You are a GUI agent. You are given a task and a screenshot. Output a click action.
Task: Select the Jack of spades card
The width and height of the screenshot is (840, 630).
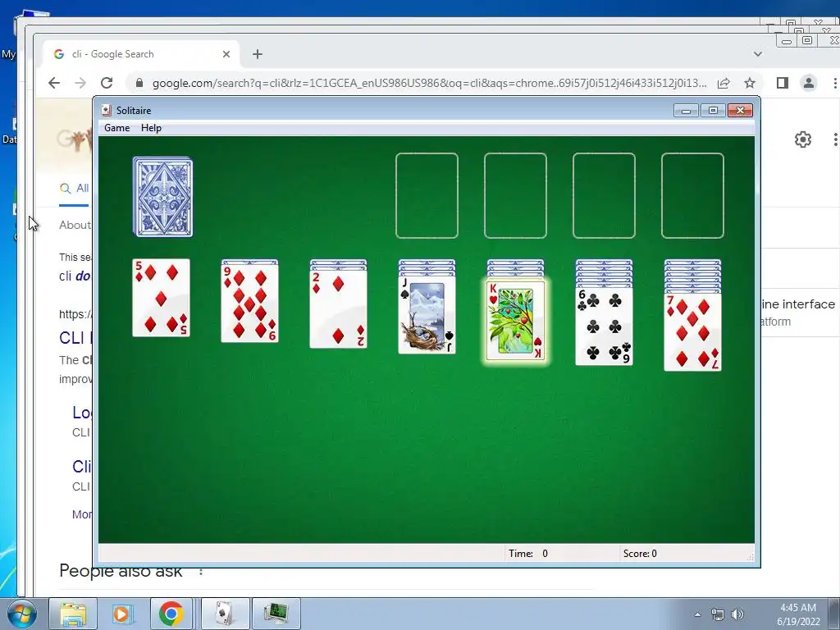tap(427, 315)
